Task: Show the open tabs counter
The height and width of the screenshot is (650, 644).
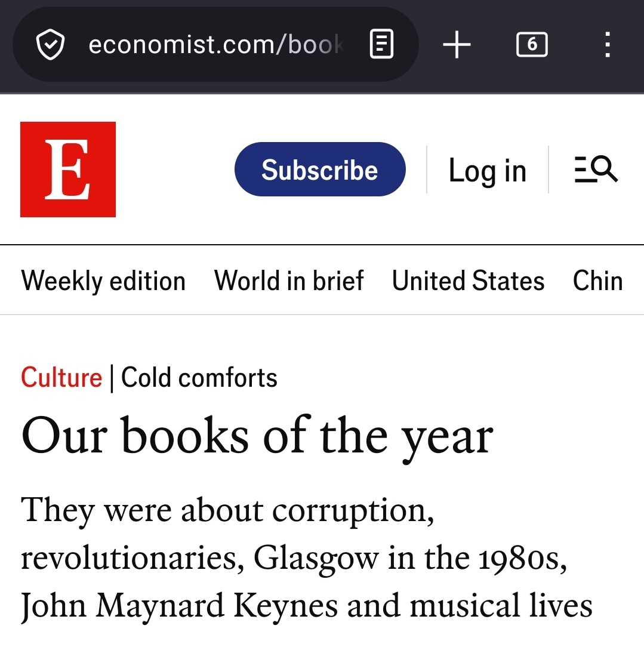Action: coord(531,45)
